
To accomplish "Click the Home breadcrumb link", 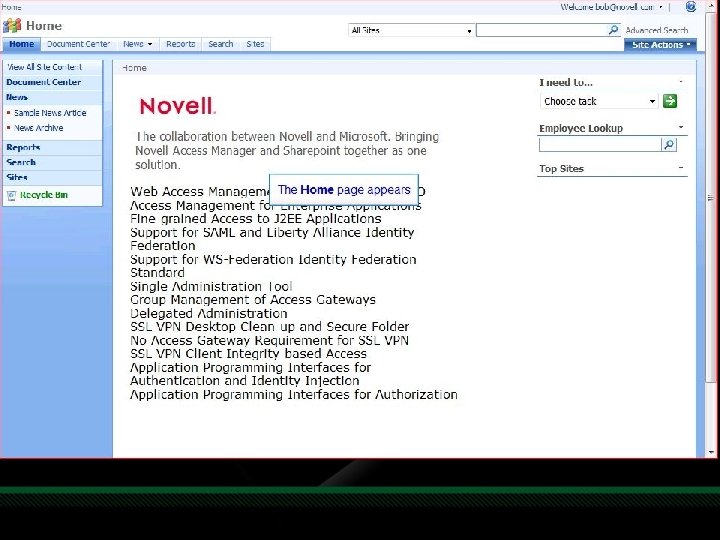I will [x=134, y=68].
